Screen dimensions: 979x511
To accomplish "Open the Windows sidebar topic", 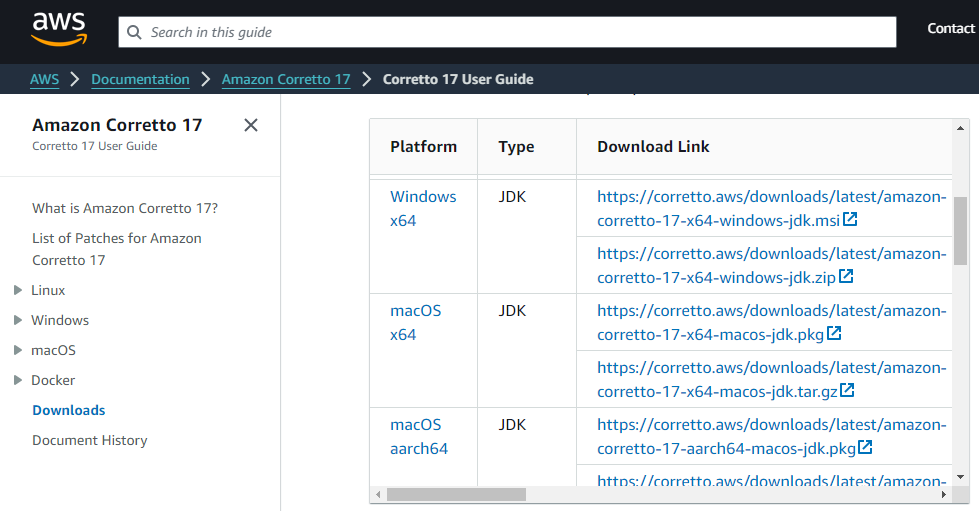I will pos(60,320).
